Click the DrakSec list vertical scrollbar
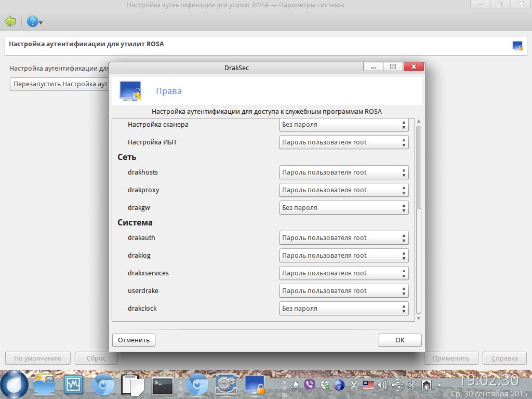The height and width of the screenshot is (399, 532). [419, 260]
